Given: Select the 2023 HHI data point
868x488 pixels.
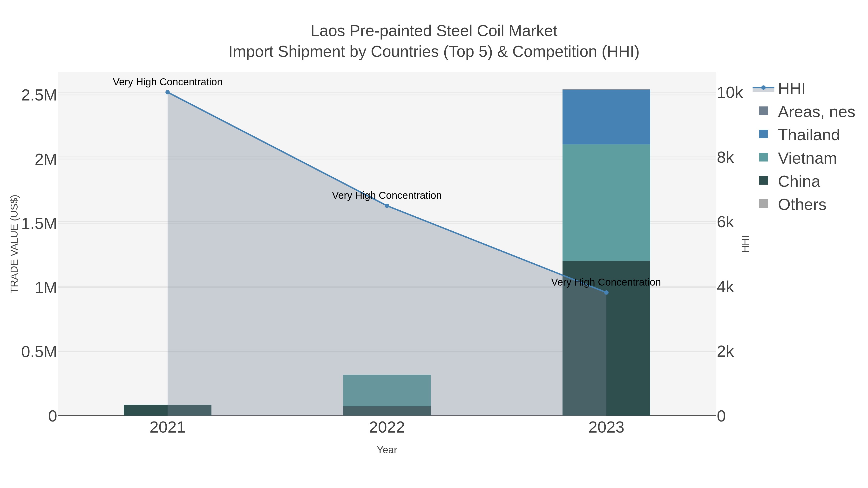Looking at the screenshot, I should [607, 293].
